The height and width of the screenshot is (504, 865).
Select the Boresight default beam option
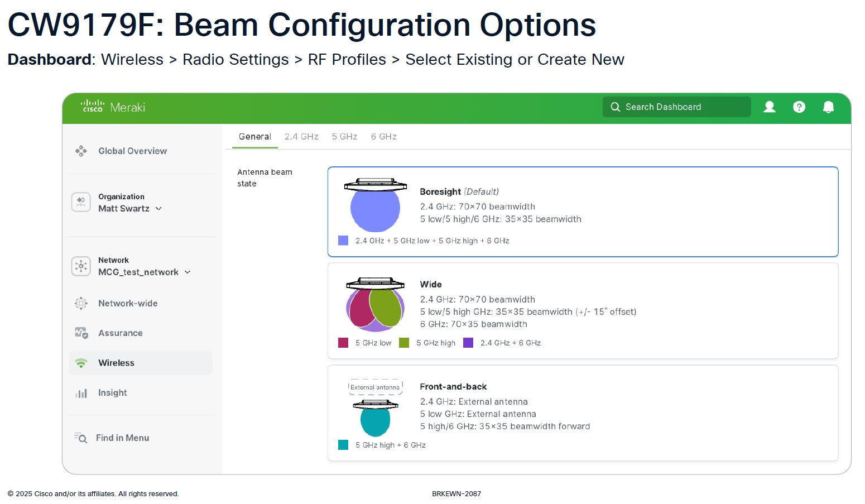(x=583, y=212)
